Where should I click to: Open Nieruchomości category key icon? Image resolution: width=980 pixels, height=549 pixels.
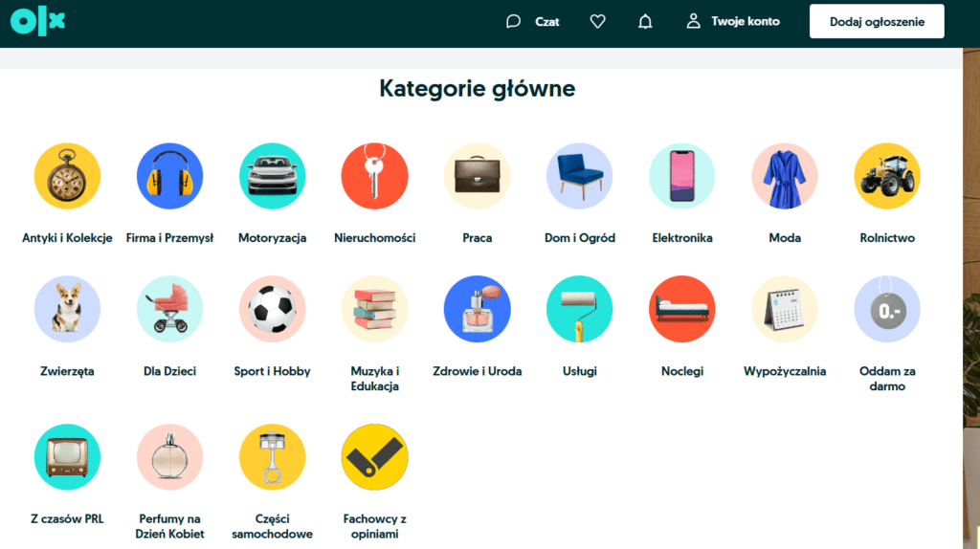(374, 176)
